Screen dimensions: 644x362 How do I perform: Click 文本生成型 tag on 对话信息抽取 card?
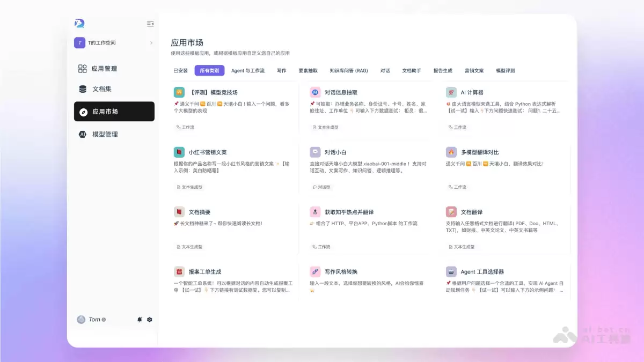pos(325,127)
